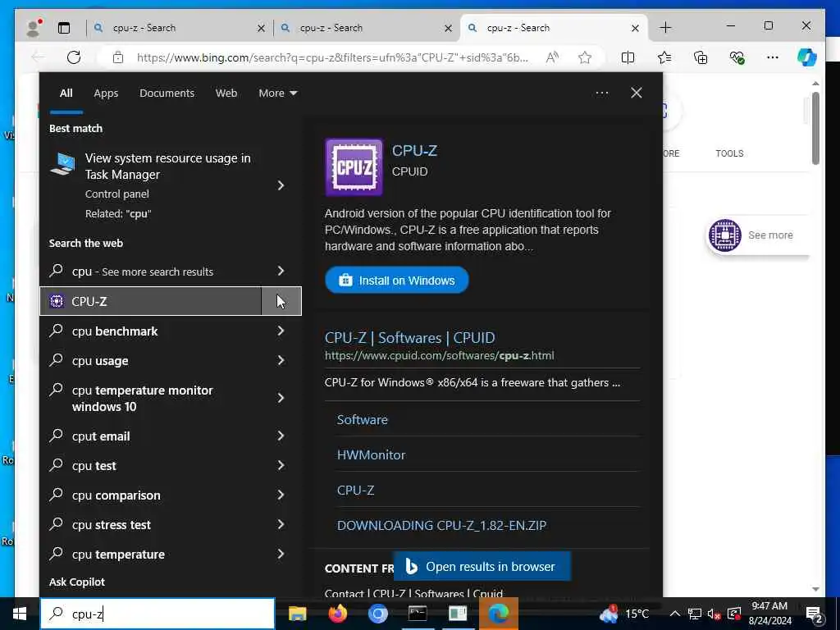Select the cpu stress test suggestion
Screen dimensions: 840x630
[151, 524]
